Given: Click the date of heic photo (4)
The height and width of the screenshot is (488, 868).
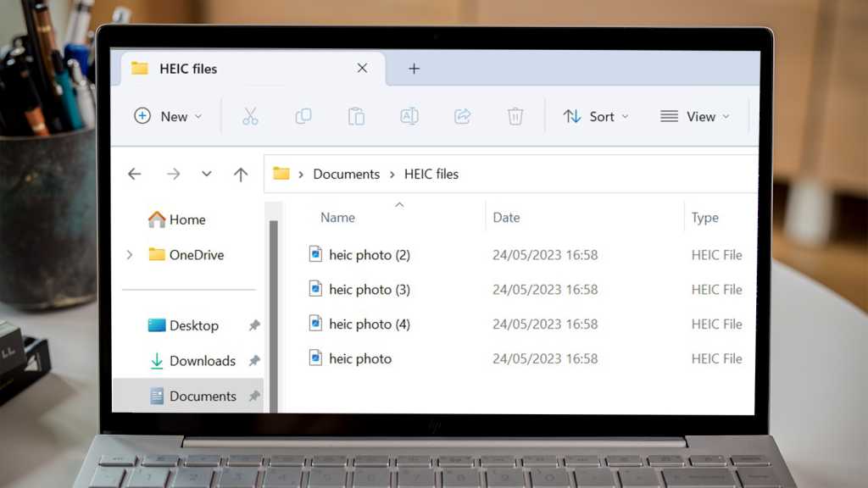Looking at the screenshot, I should (x=545, y=324).
